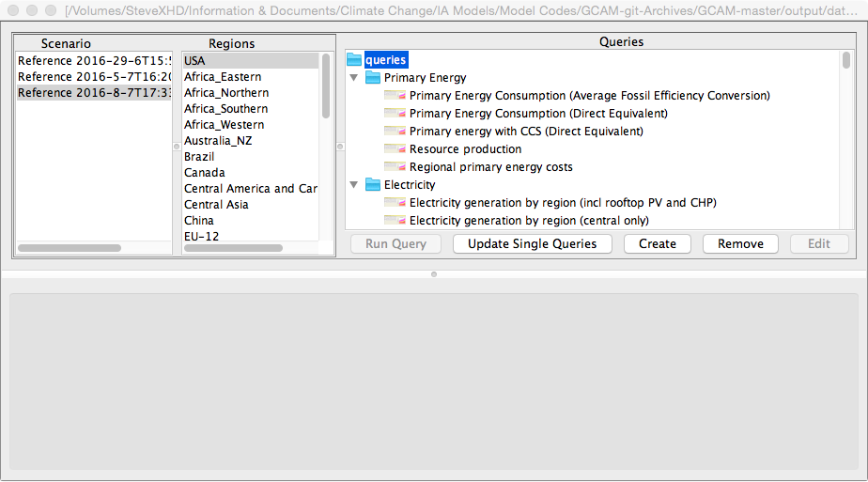This screenshot has height=482, width=868.
Task: Click divider handle between Scenario and Regions
Action: coord(177,147)
